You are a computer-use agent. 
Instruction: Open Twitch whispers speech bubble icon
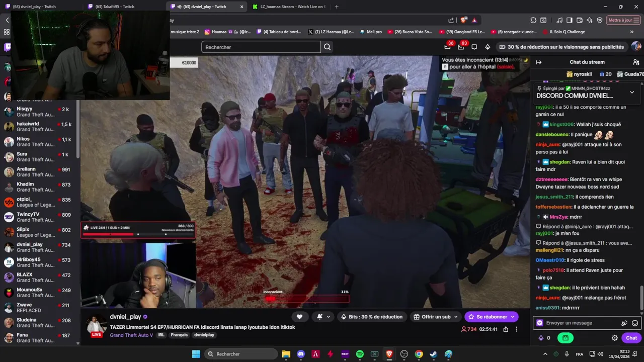pyautogui.click(x=474, y=47)
